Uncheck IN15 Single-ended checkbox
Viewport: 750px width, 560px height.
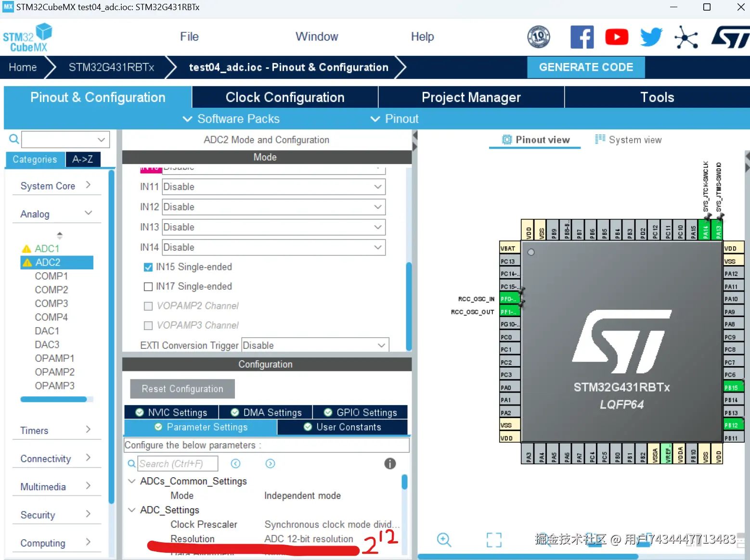click(148, 267)
